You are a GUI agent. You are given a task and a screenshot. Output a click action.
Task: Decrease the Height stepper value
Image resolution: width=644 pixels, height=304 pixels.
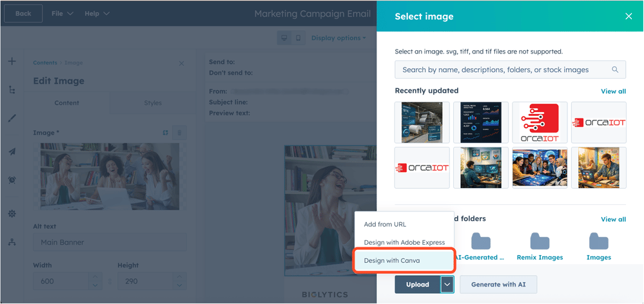(180, 286)
